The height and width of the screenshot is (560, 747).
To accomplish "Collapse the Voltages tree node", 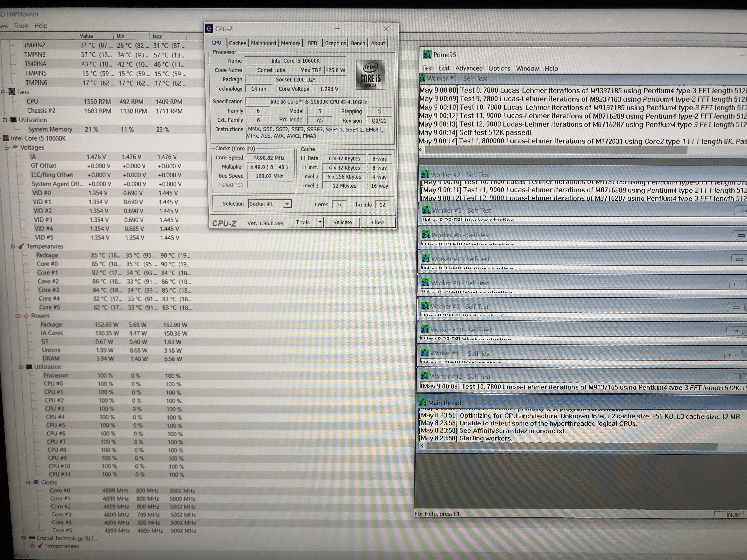I will tap(6, 148).
